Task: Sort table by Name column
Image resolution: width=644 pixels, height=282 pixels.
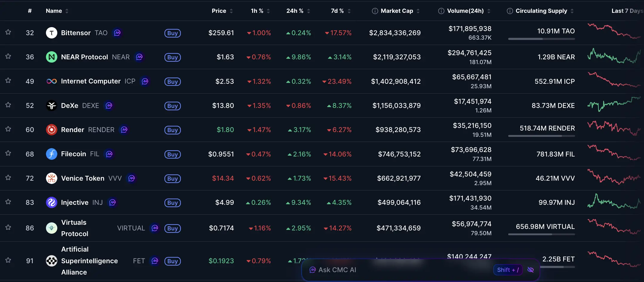Action: point(57,11)
